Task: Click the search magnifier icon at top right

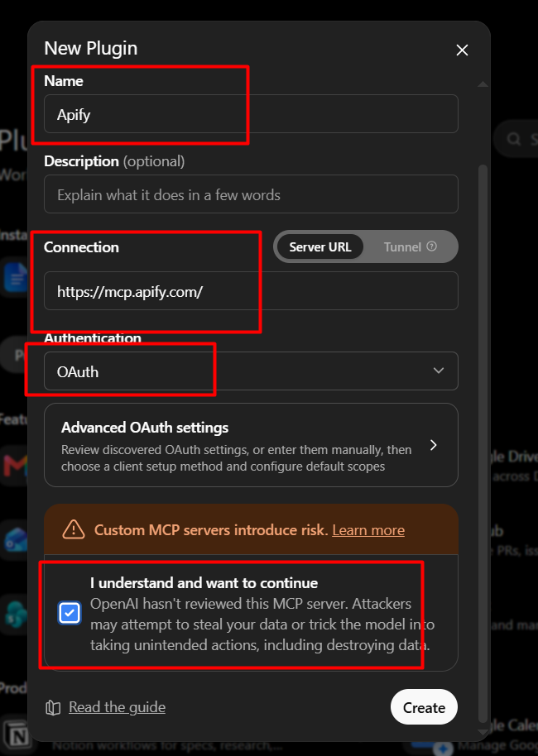Action: (514, 139)
